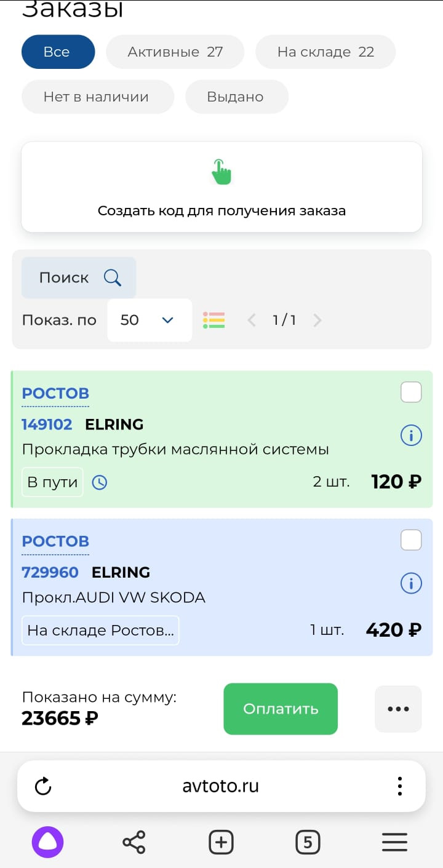Open the three-dots more actions button
The width and height of the screenshot is (443, 868).
[398, 709]
